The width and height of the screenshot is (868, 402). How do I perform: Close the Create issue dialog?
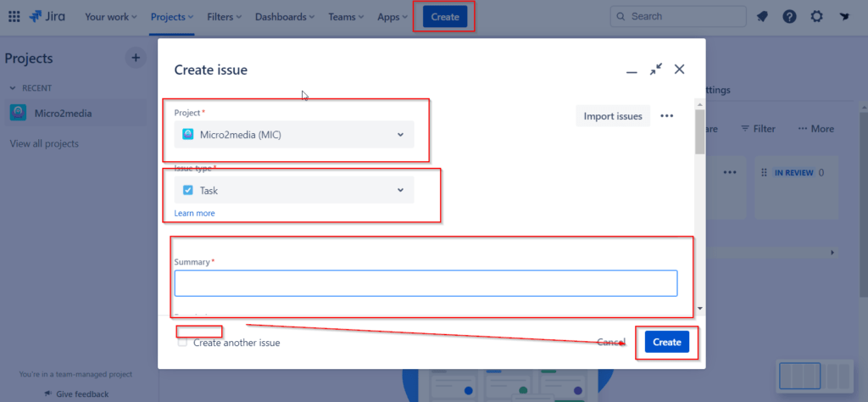[x=680, y=70]
